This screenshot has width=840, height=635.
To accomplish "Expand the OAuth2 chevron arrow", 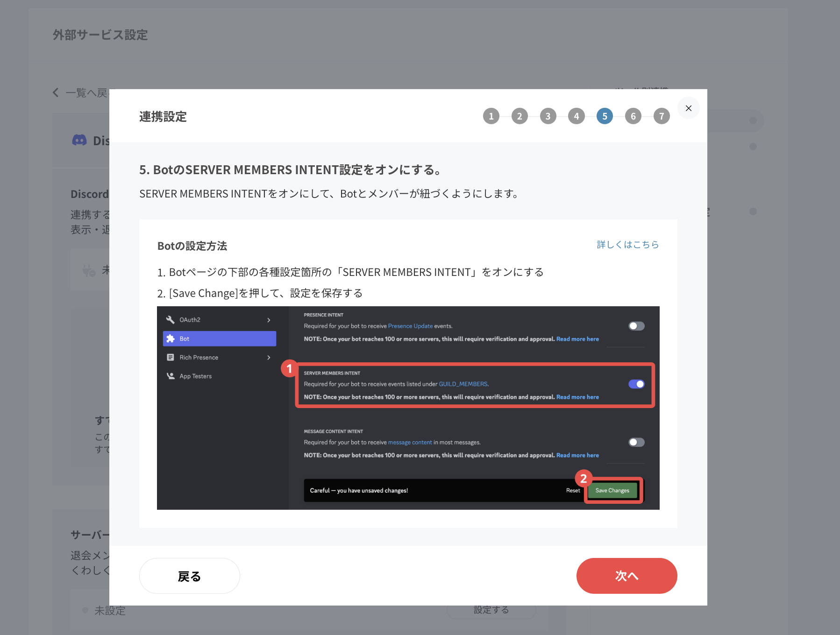I will click(269, 320).
